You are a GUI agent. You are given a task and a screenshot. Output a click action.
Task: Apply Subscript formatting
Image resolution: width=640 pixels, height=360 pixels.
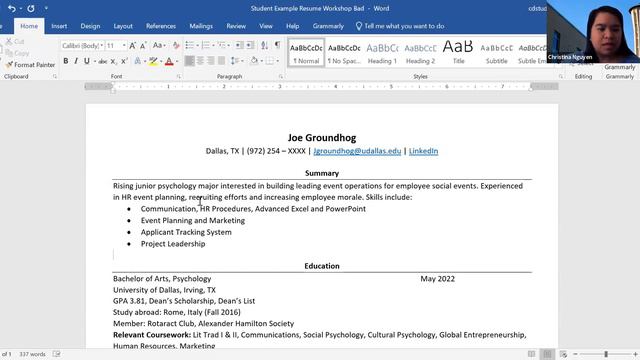point(113,61)
